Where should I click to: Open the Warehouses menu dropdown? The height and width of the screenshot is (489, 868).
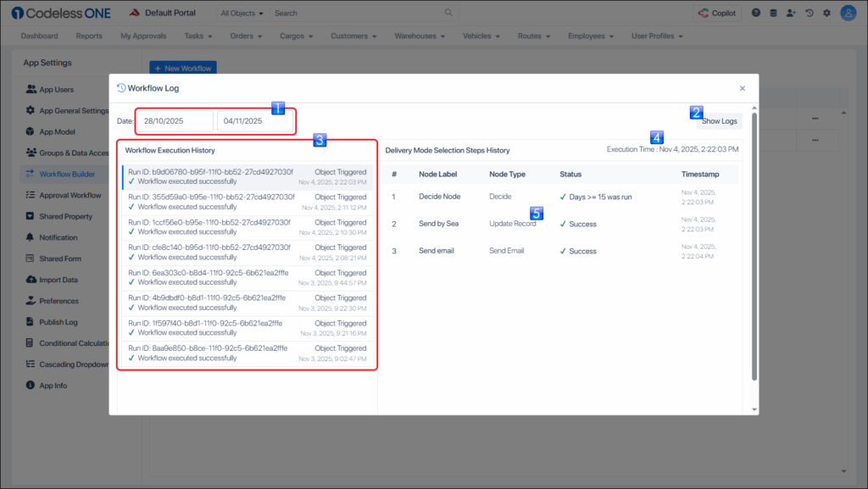pyautogui.click(x=420, y=36)
